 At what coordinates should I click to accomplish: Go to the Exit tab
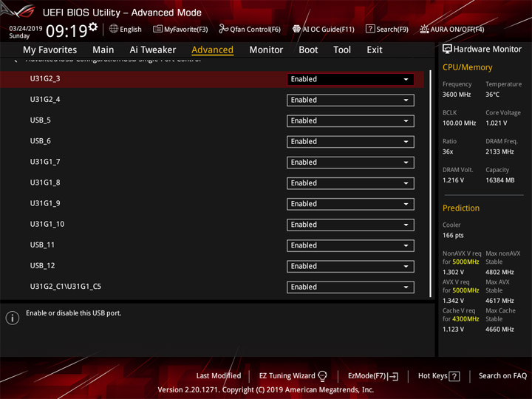coord(374,50)
